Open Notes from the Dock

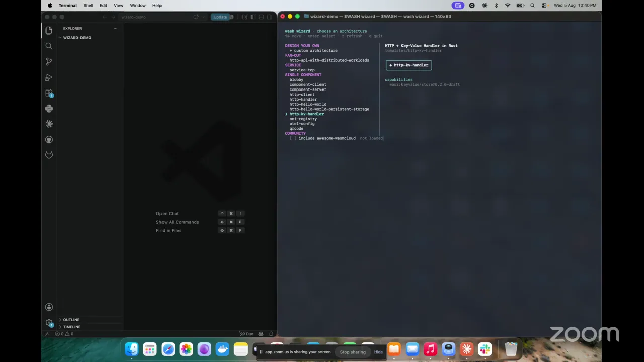click(240, 349)
